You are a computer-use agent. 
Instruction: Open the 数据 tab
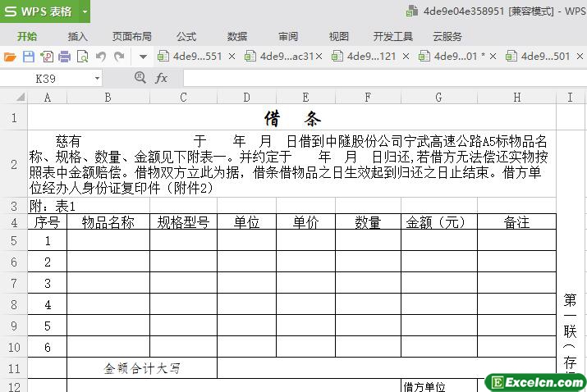point(237,36)
